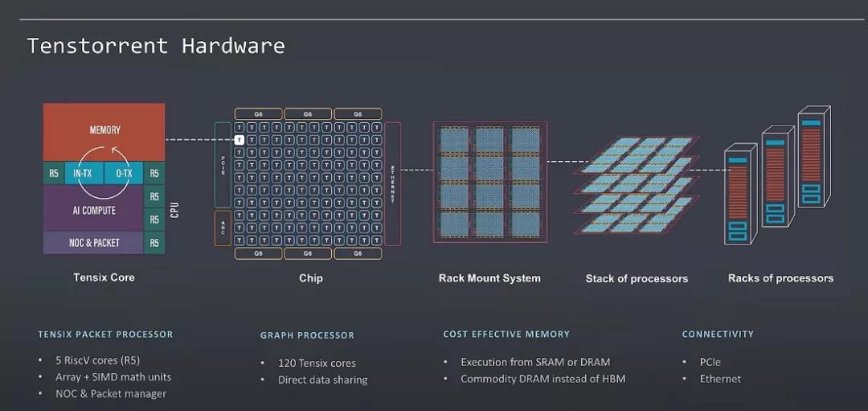
Task: Click the '120 Tensix cores' bullet
Action: tap(317, 364)
